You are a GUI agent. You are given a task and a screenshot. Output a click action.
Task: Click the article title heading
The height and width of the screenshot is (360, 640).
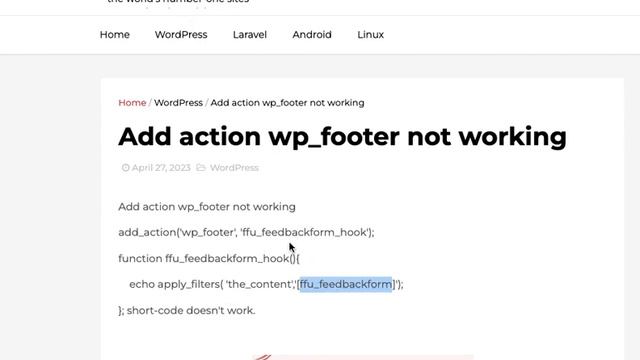(x=342, y=136)
